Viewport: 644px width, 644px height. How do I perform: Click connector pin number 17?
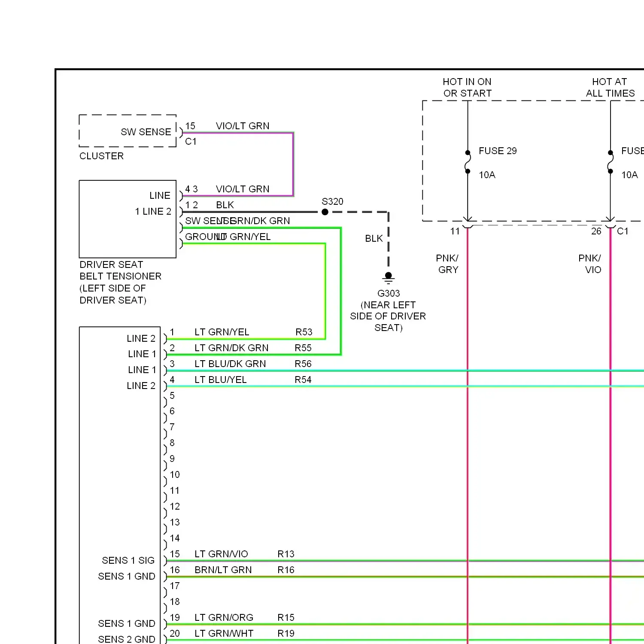[x=175, y=586]
